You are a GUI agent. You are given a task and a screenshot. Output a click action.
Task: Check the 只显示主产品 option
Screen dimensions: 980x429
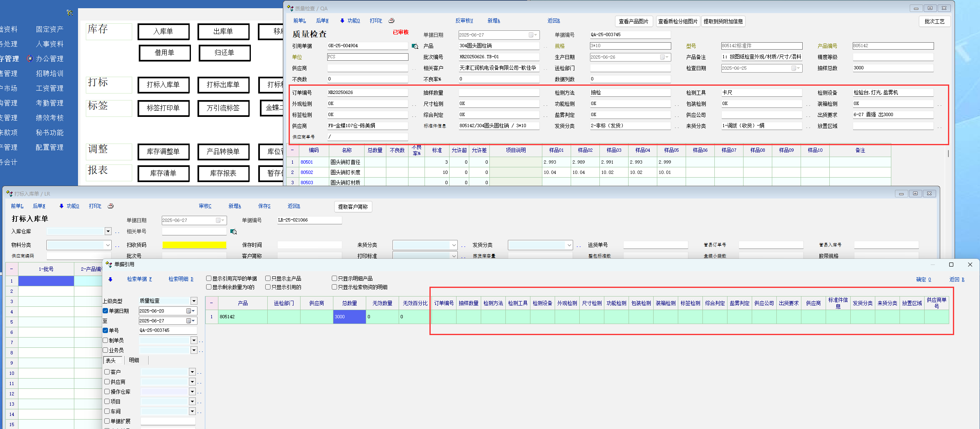(268, 278)
